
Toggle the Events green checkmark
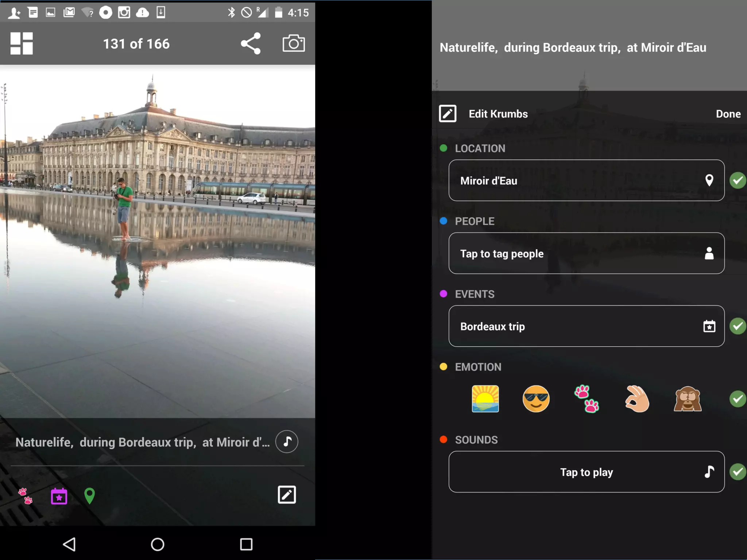point(738,326)
